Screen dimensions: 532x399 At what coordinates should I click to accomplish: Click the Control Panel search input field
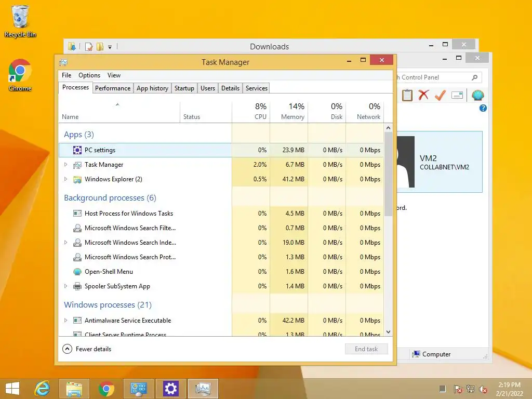[434, 77]
